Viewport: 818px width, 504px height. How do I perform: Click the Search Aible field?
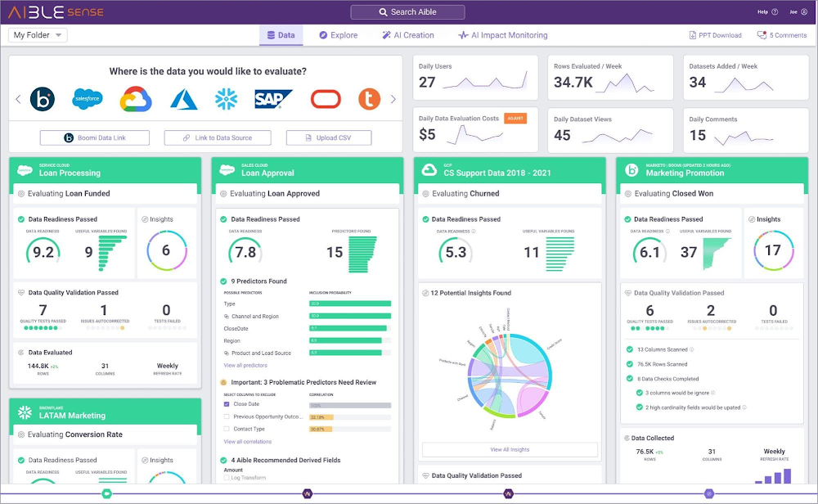tap(407, 12)
